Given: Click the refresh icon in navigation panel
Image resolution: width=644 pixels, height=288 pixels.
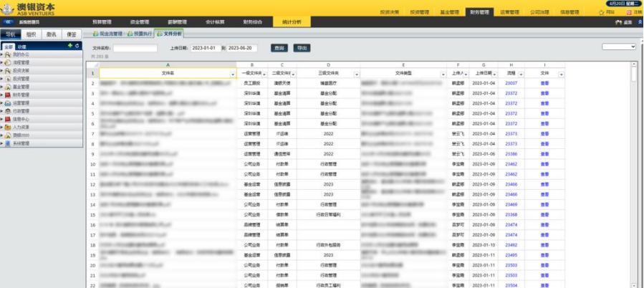Looking at the screenshot, I should coord(77,46).
